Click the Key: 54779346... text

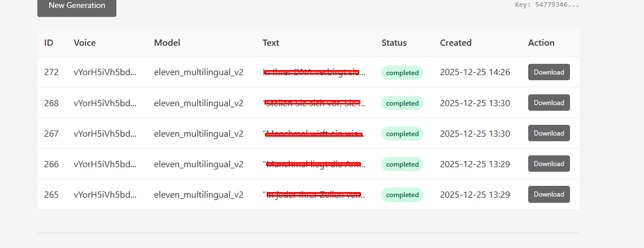547,5
